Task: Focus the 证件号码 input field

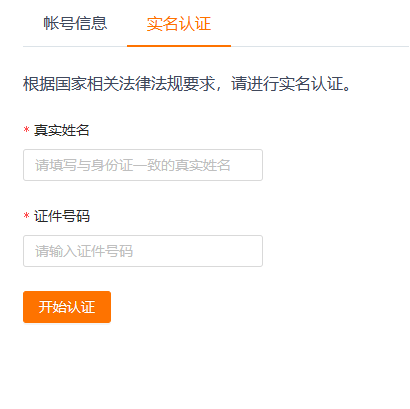Action: coord(143,251)
